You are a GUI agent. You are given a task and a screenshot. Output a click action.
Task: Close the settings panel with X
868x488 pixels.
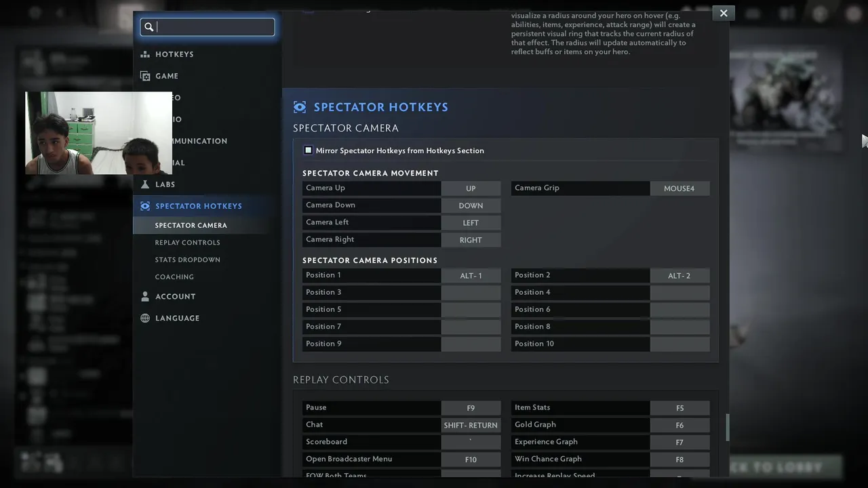[x=724, y=13]
